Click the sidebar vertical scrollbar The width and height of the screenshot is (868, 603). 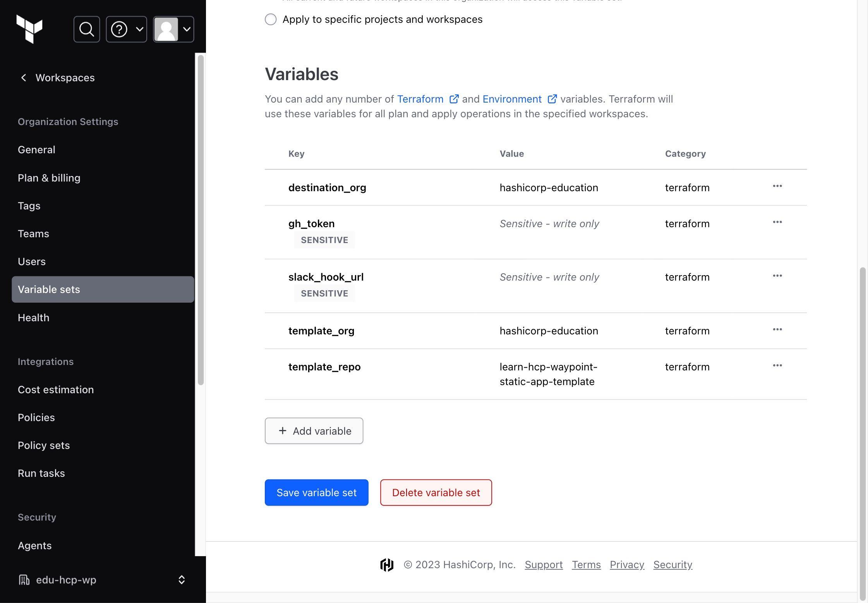(201, 220)
